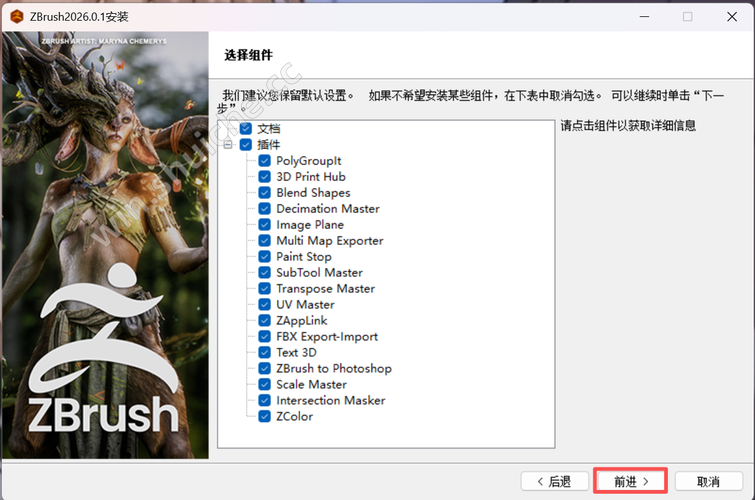Select the SubTool Master plugin name
The width and height of the screenshot is (755, 500).
pos(319,273)
